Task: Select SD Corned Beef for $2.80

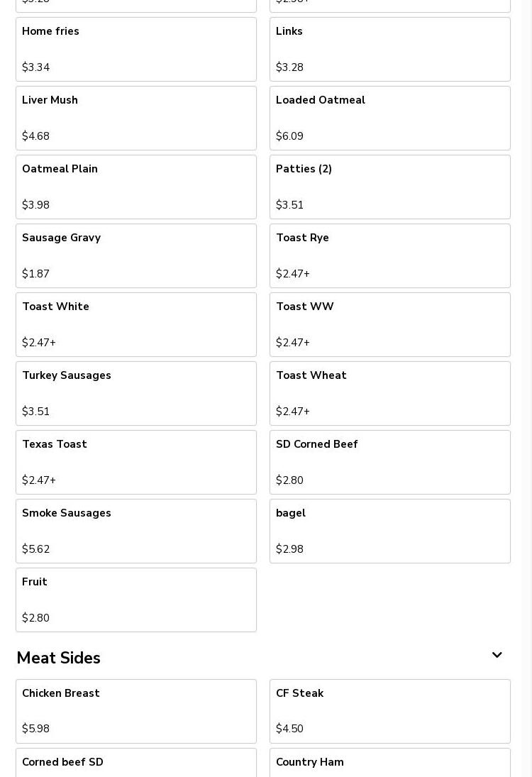Action: pos(389,462)
